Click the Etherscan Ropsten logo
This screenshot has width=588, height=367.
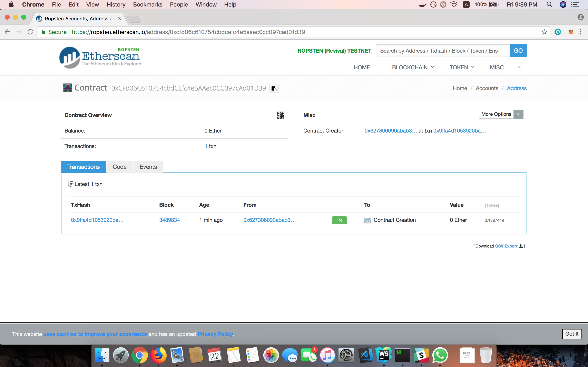pyautogui.click(x=100, y=57)
